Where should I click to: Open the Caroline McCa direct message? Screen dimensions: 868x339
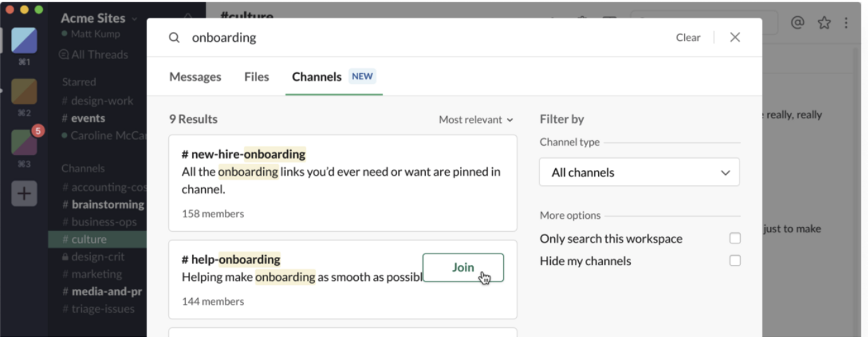click(x=104, y=135)
